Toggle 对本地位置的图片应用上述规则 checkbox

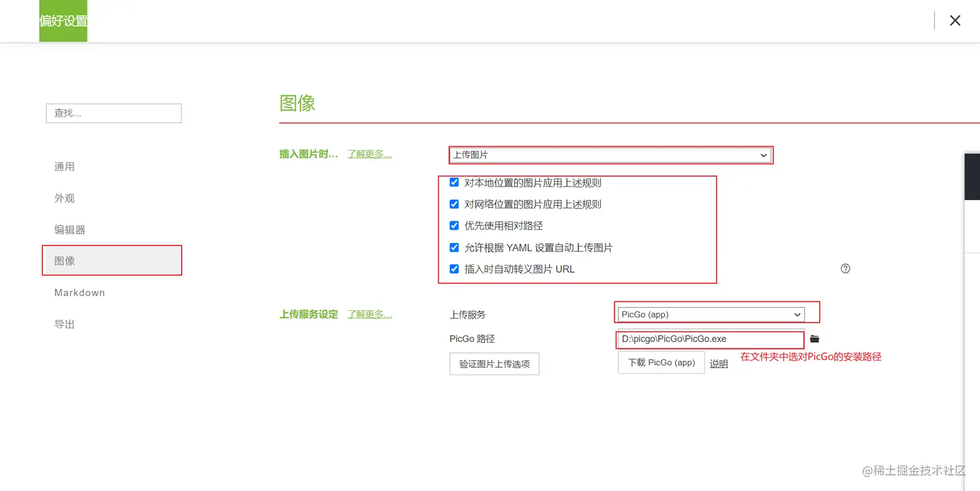coord(454,183)
